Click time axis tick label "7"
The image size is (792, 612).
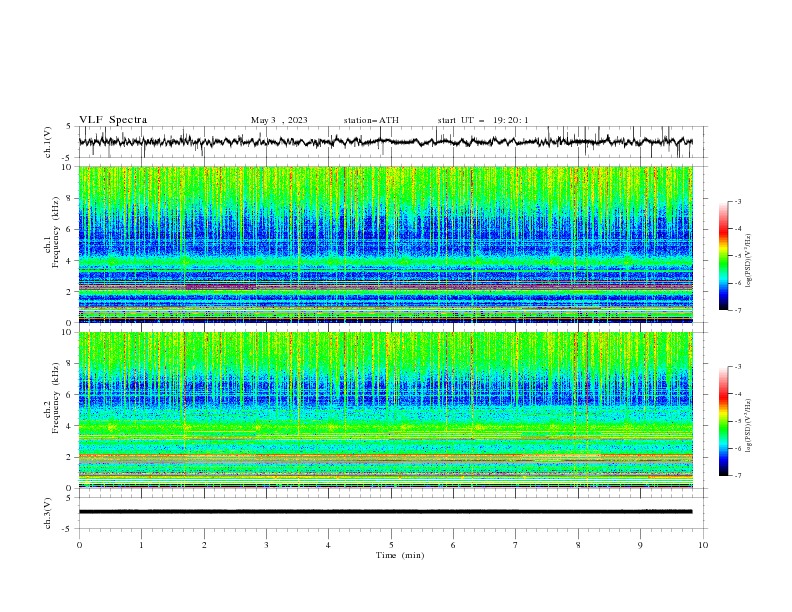point(516,545)
